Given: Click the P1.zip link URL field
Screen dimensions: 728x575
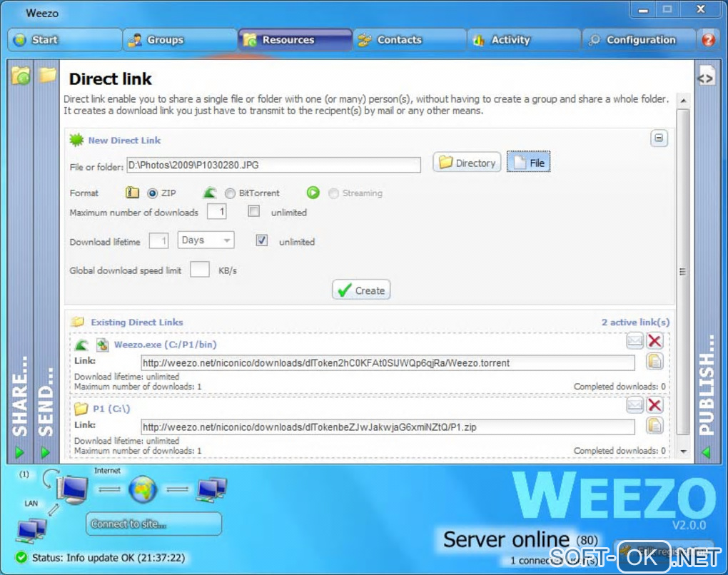Looking at the screenshot, I should pyautogui.click(x=388, y=427).
